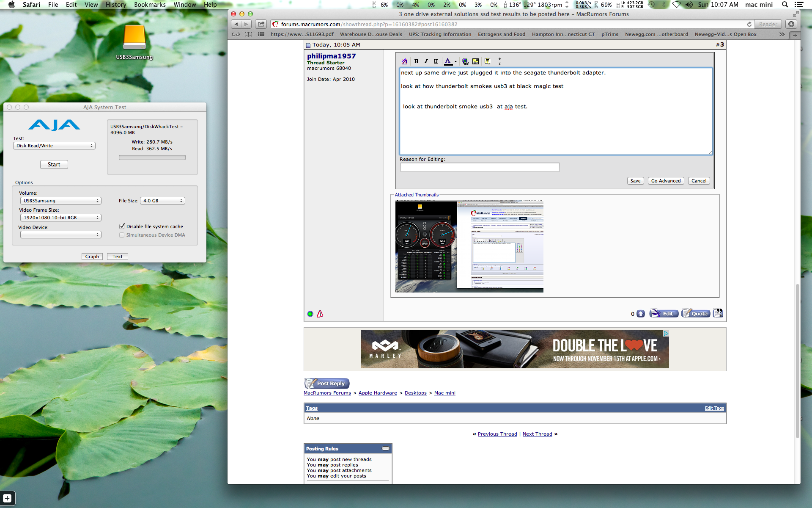Click the insert link globe icon

pos(465,61)
